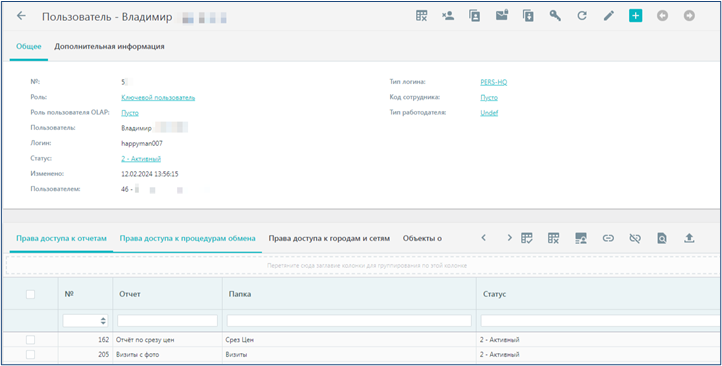Click the top toolbar table-with-X icon
This screenshot has height=366, width=722.
(x=421, y=16)
